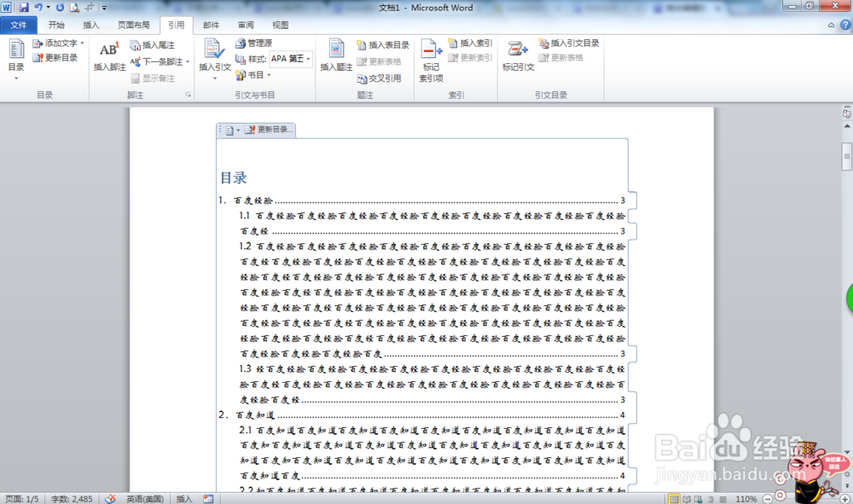Click TOC entry 1、百度经验

point(422,200)
